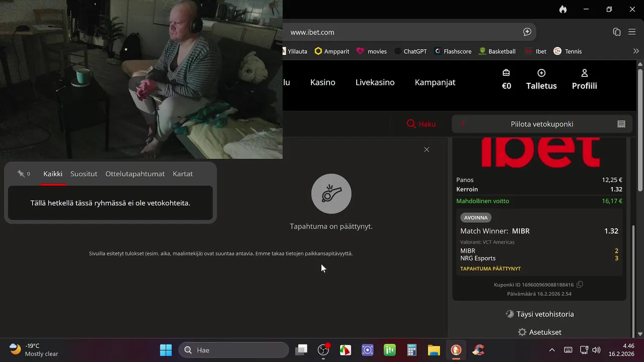Open the Talletus deposit icon
644x362 pixels.
(x=541, y=73)
